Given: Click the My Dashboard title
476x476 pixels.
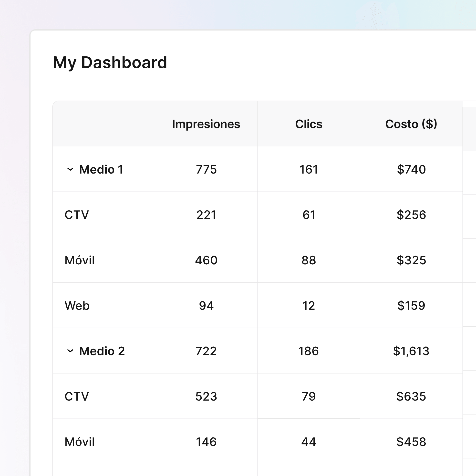Looking at the screenshot, I should point(110,62).
